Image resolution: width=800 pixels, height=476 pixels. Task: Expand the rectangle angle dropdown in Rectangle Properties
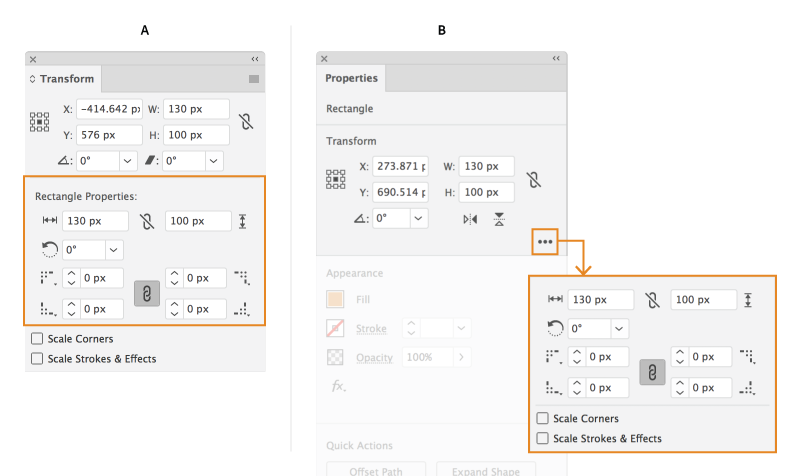(115, 249)
